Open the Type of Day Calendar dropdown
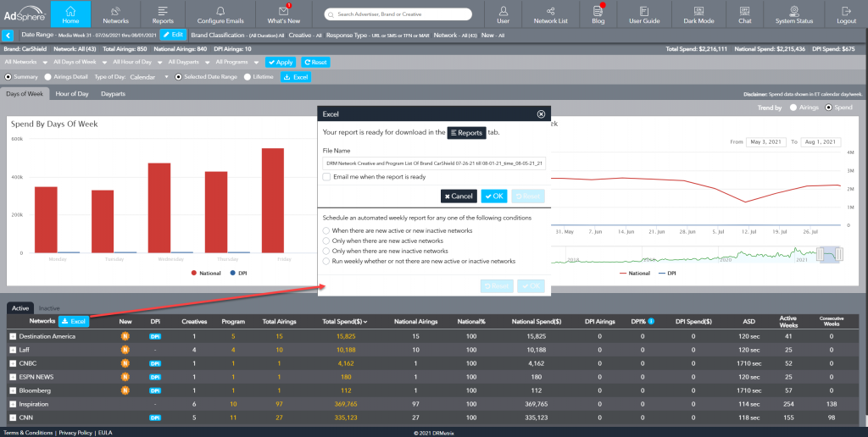 [x=149, y=77]
